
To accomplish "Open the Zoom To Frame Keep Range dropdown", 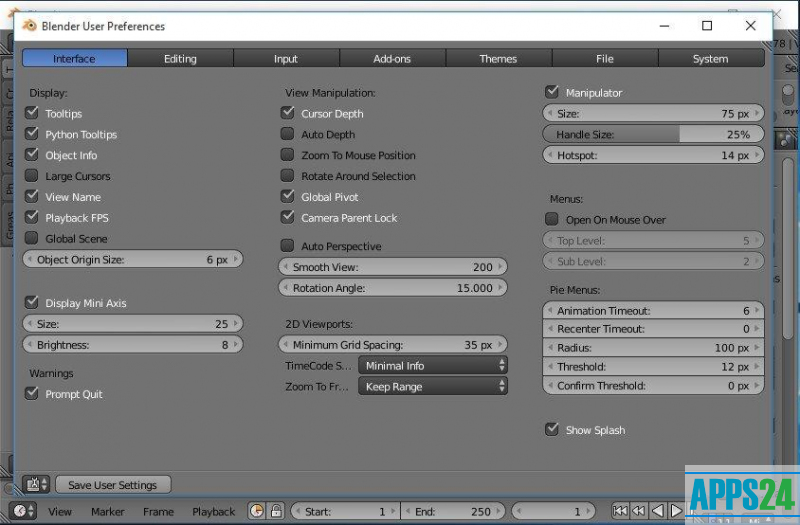I will [433, 386].
